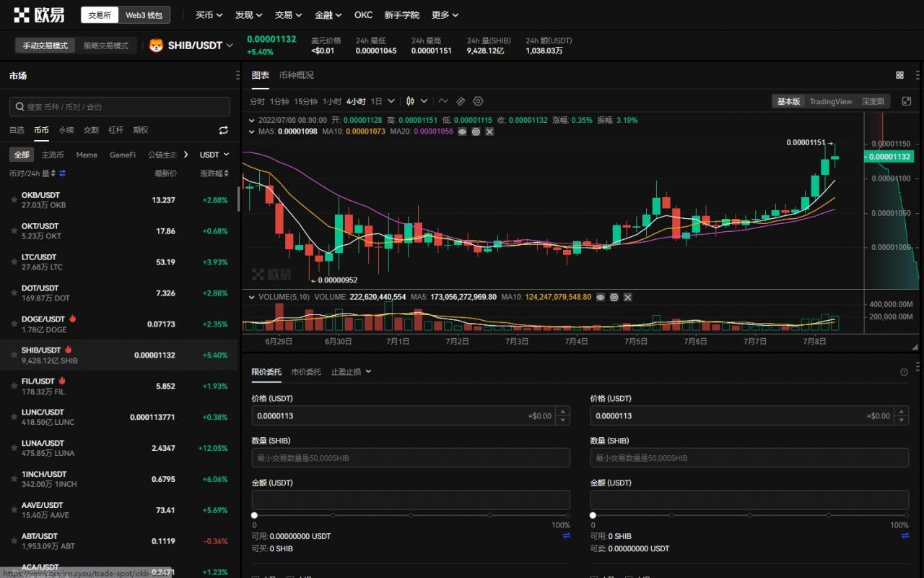Open the 发现 dropdown menu
This screenshot has width=924, height=578.
pyautogui.click(x=248, y=14)
